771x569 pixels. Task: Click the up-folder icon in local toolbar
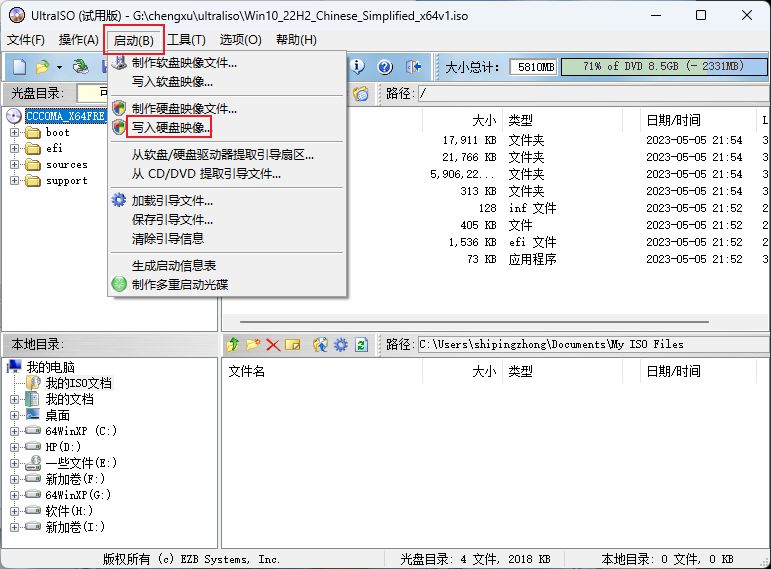click(x=233, y=345)
